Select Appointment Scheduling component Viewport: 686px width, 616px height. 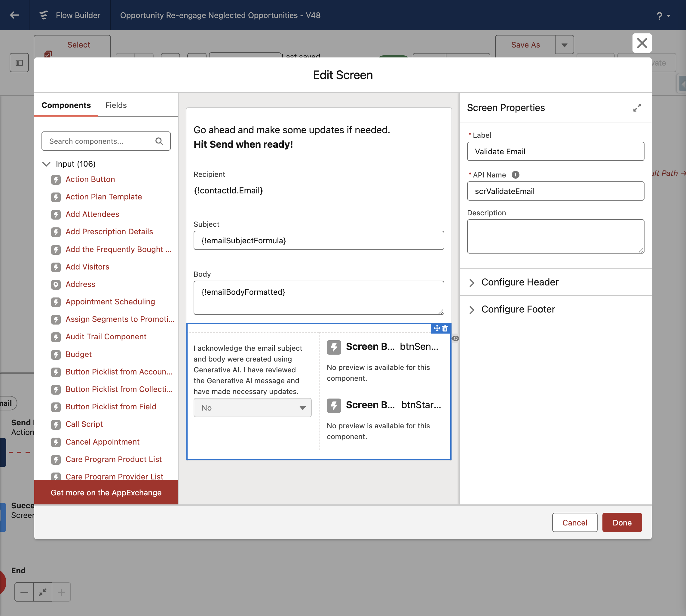[x=110, y=302]
